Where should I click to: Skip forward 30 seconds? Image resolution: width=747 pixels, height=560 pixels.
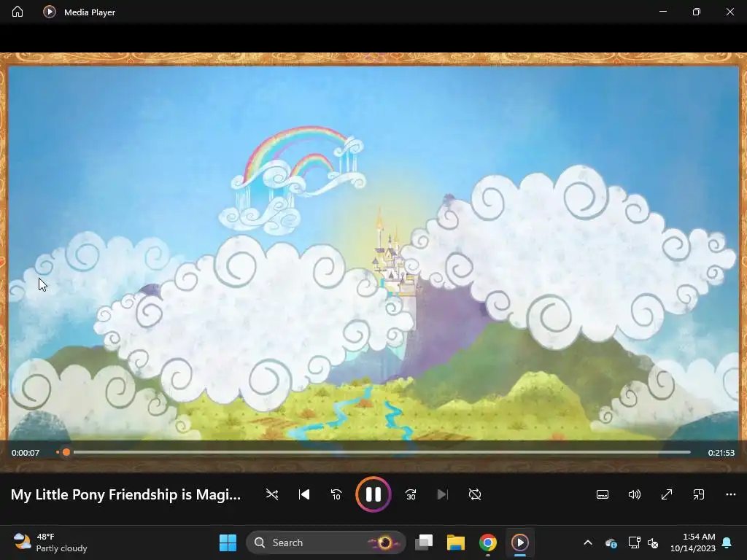[x=411, y=494]
